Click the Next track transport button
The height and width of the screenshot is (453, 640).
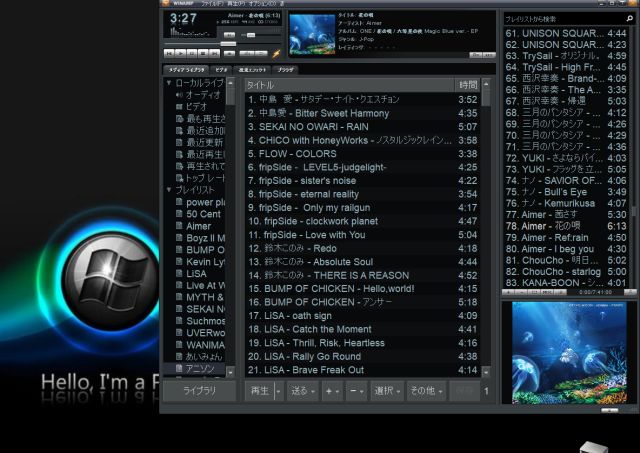coord(215,53)
